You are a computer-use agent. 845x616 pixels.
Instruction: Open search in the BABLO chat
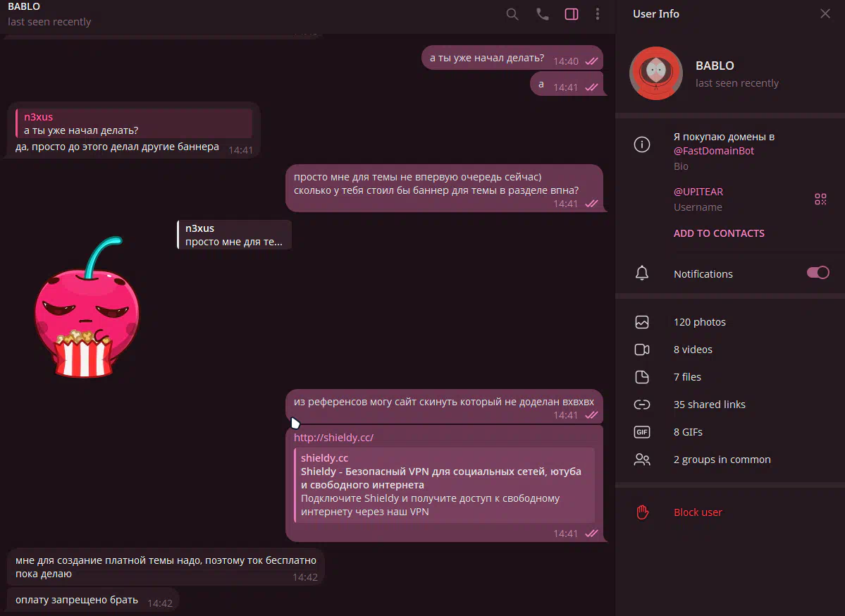(x=512, y=15)
